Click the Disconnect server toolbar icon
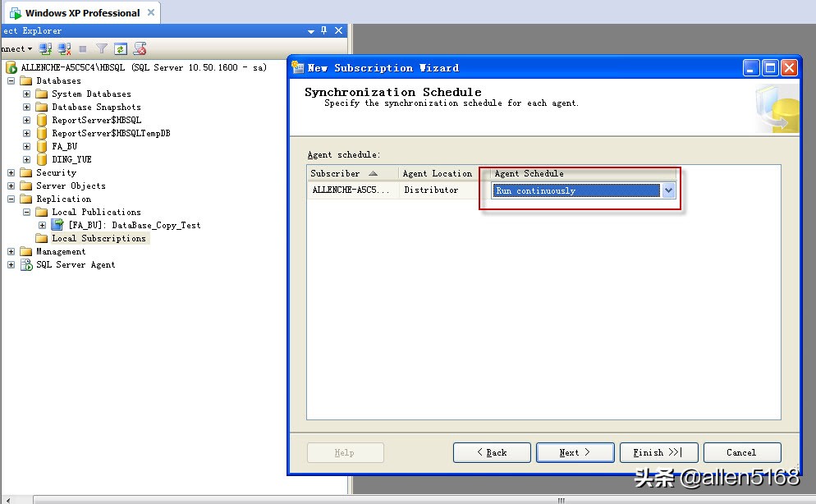This screenshot has width=816, height=504. click(65, 49)
